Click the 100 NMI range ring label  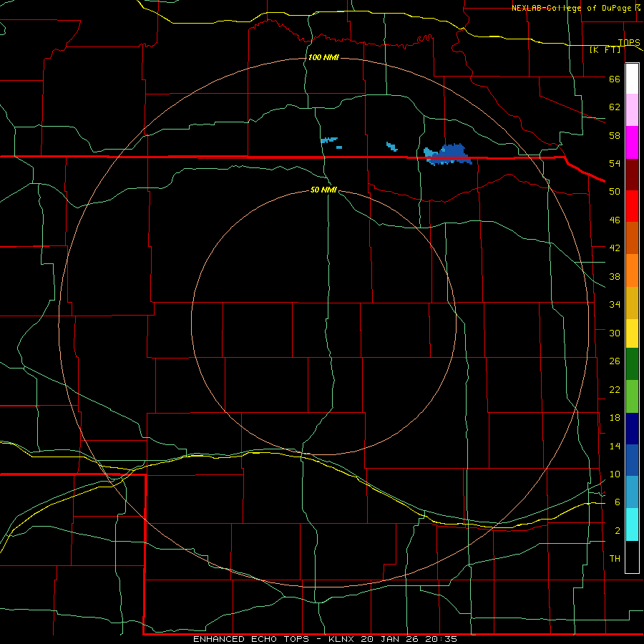323,57
